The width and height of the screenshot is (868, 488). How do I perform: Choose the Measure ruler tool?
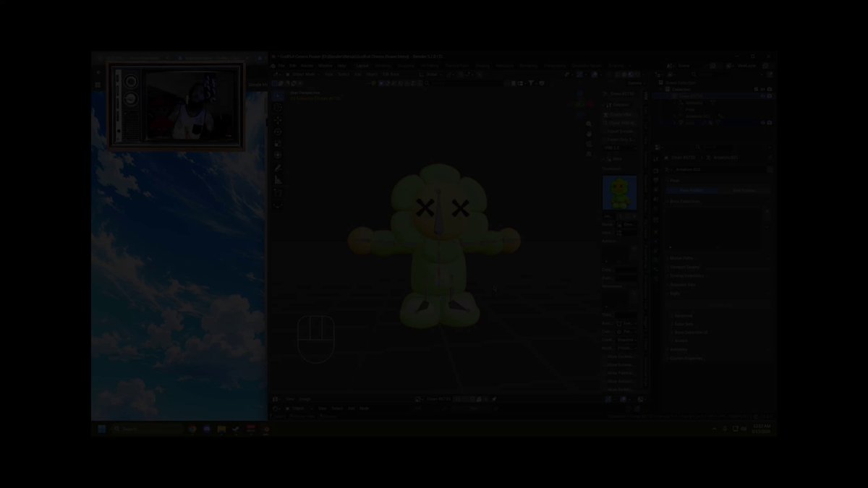(x=278, y=179)
